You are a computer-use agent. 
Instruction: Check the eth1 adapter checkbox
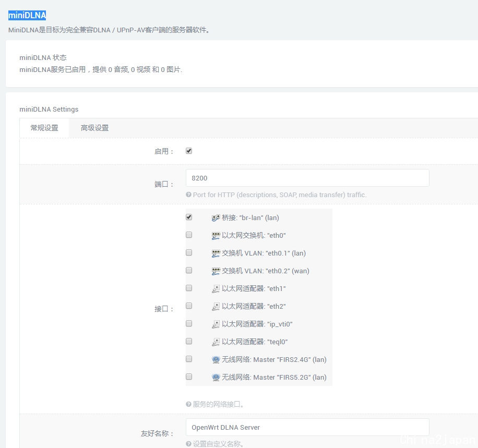tap(189, 288)
